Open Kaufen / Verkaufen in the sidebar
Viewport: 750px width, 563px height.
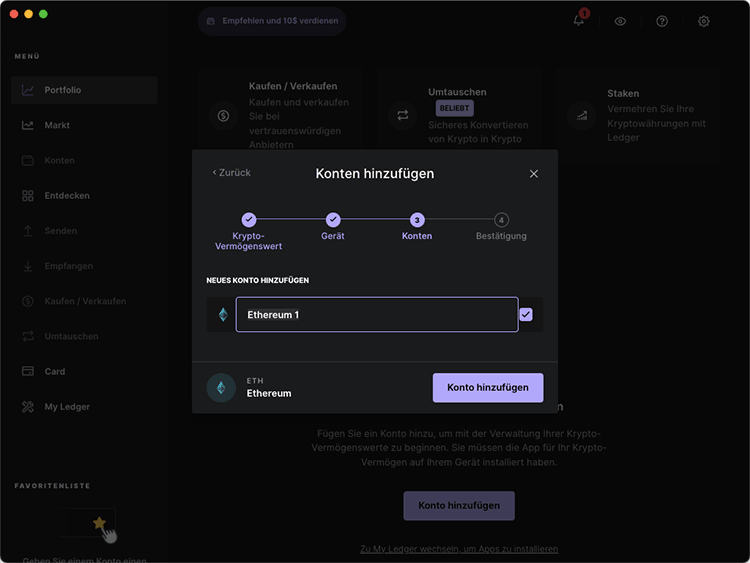click(x=84, y=301)
